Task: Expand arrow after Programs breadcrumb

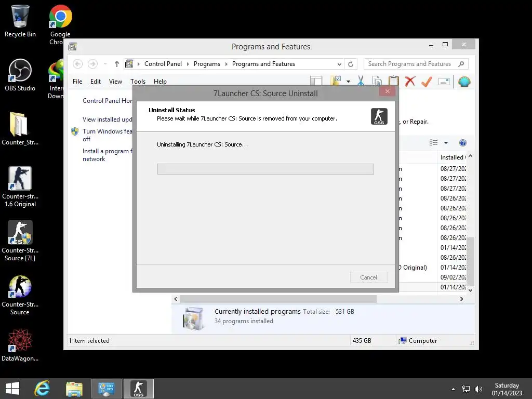Action: [x=227, y=64]
